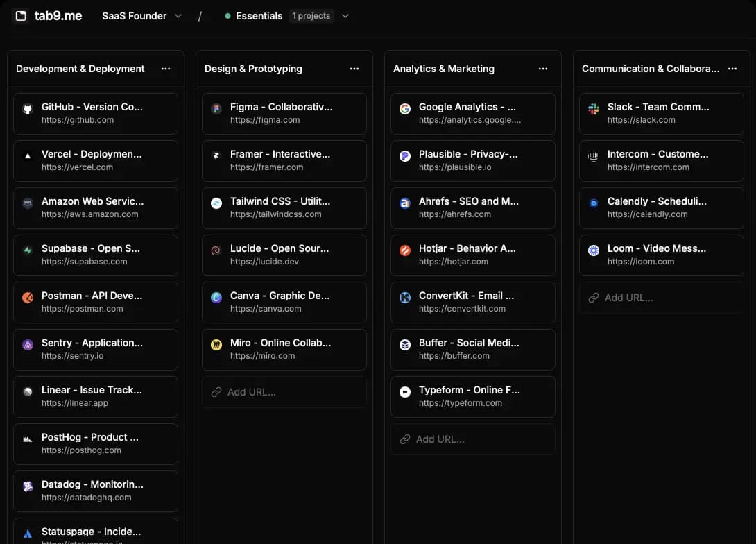The width and height of the screenshot is (756, 544).
Task: Click the https://plausible.io URL text
Action: click(455, 167)
